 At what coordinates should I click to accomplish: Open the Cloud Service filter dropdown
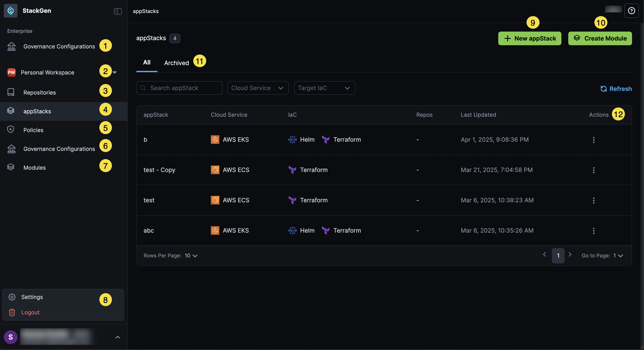(x=258, y=88)
